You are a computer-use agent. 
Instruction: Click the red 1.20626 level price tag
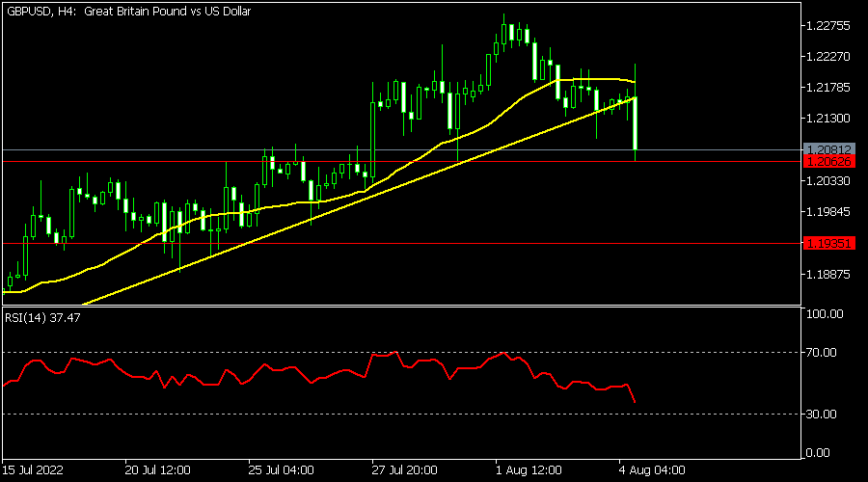tap(828, 162)
